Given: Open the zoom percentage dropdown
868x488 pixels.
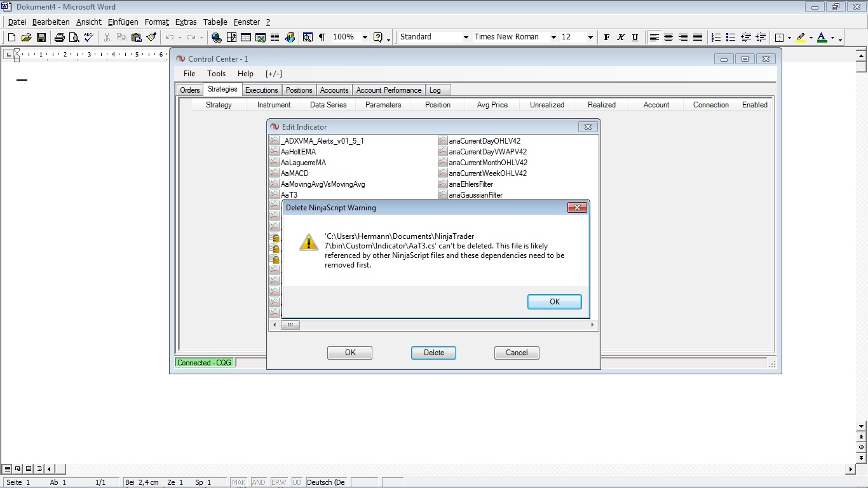Looking at the screenshot, I should [365, 37].
